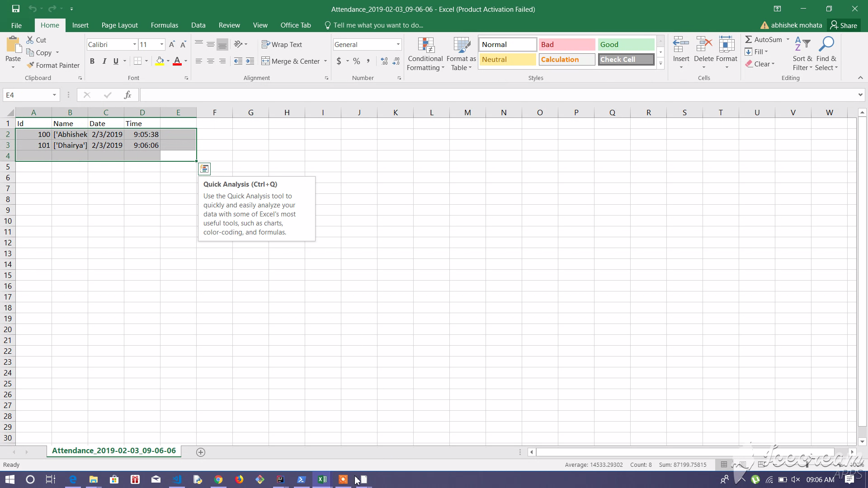Screen dimensions: 868x488
Task: Click the Increase Indent icon
Action: (250, 61)
